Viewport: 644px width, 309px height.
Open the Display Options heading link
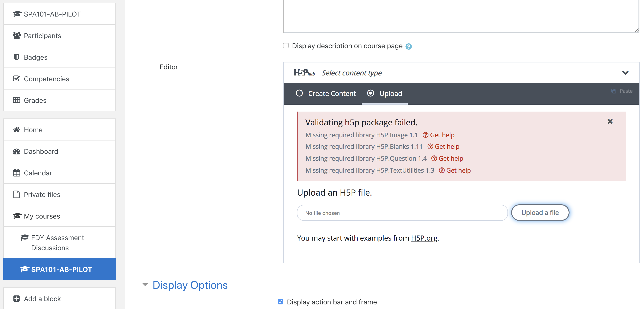point(190,285)
